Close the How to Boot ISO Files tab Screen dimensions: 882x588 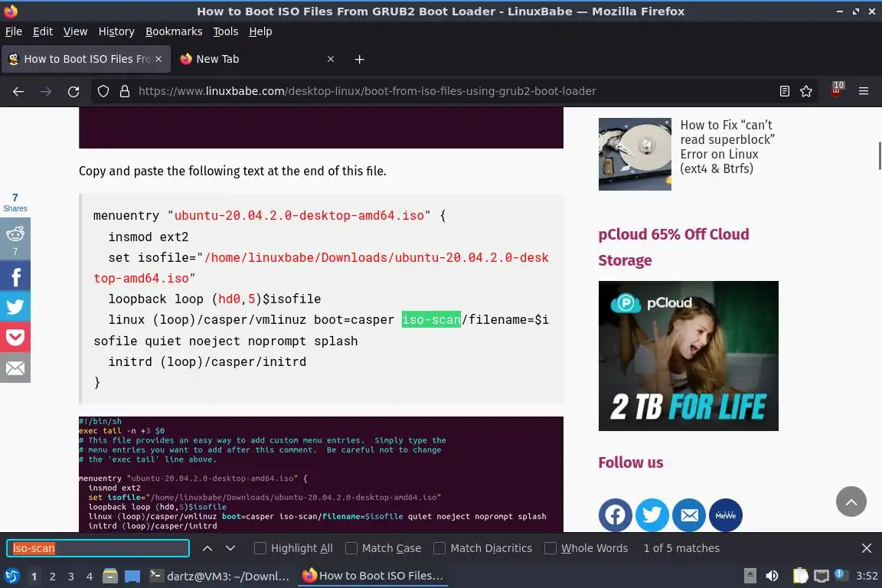pyautogui.click(x=158, y=59)
